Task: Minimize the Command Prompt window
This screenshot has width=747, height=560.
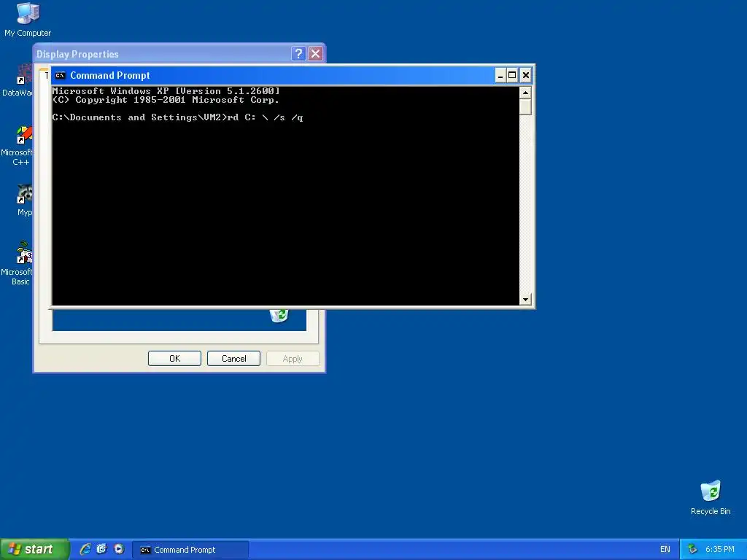Action: pos(500,75)
